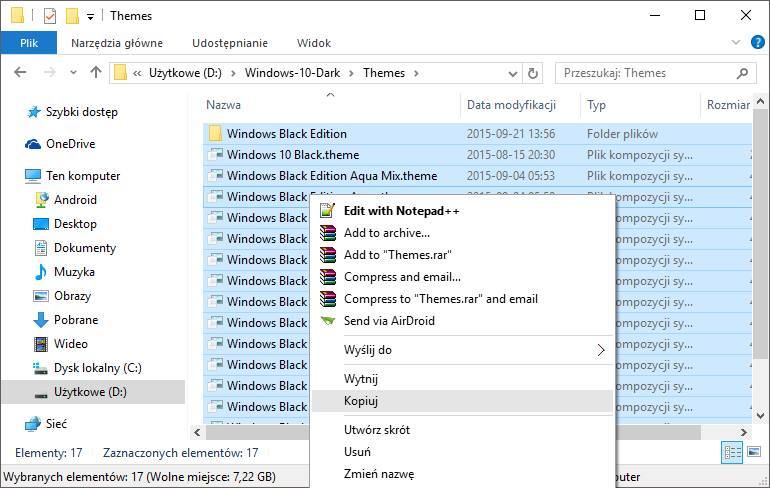
Task: Open Obrazy in the sidebar
Action: (x=72, y=296)
